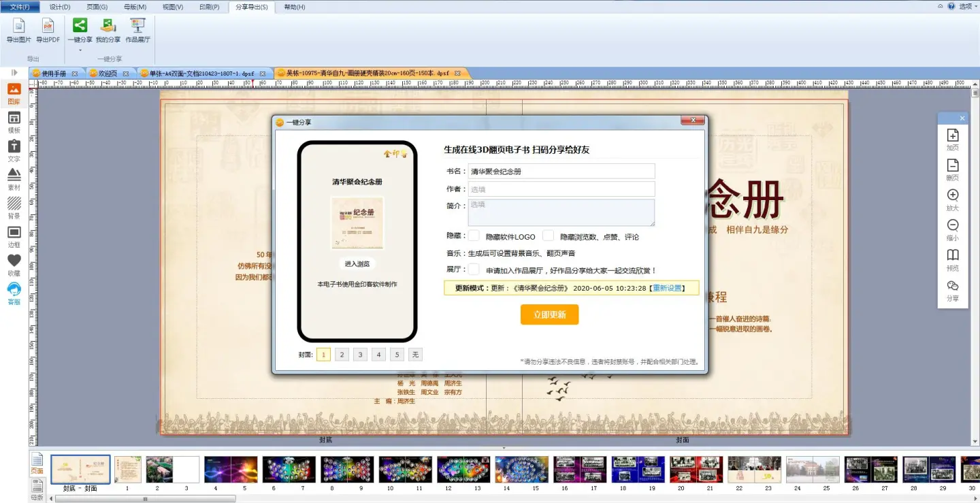Open the 母版(M) ribbon tab
The height and width of the screenshot is (503, 980).
click(x=135, y=7)
